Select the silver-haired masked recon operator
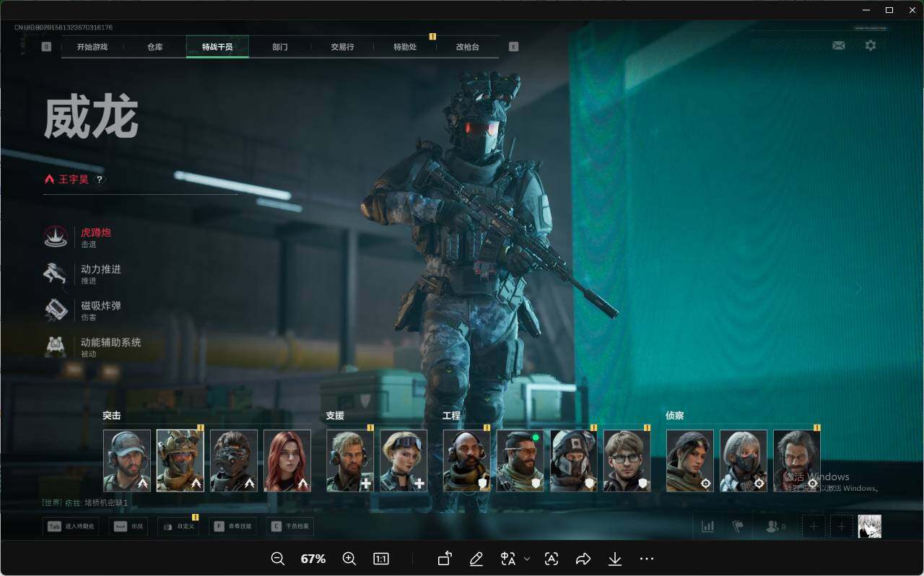This screenshot has width=924, height=576. click(x=744, y=461)
